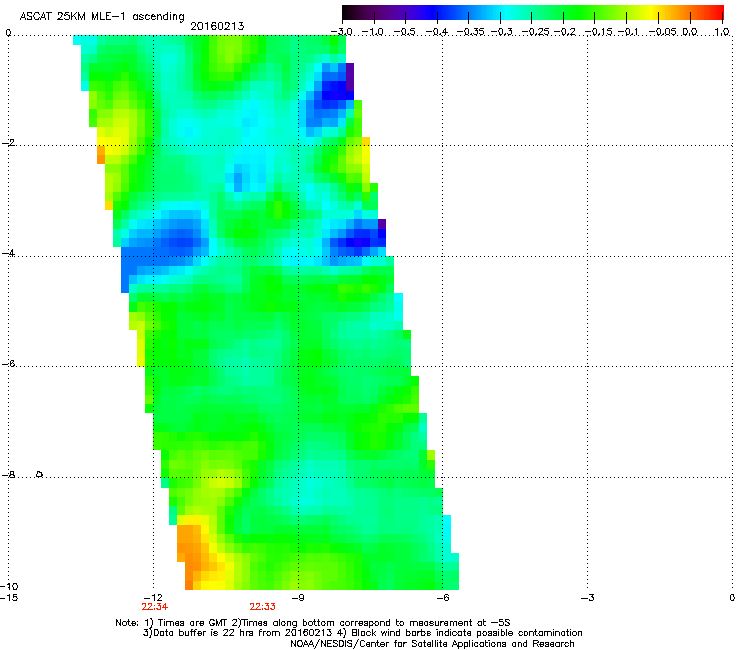
Task: Click the date label 20160213
Action: point(217,26)
